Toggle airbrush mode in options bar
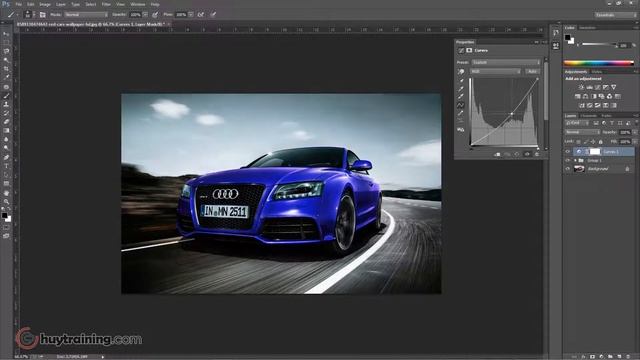The image size is (640, 360). (201, 14)
